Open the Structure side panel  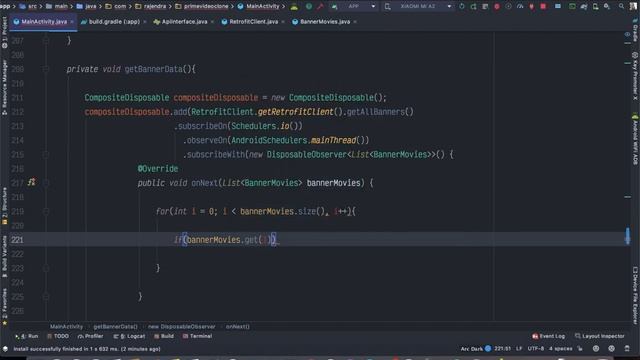pos(4,206)
